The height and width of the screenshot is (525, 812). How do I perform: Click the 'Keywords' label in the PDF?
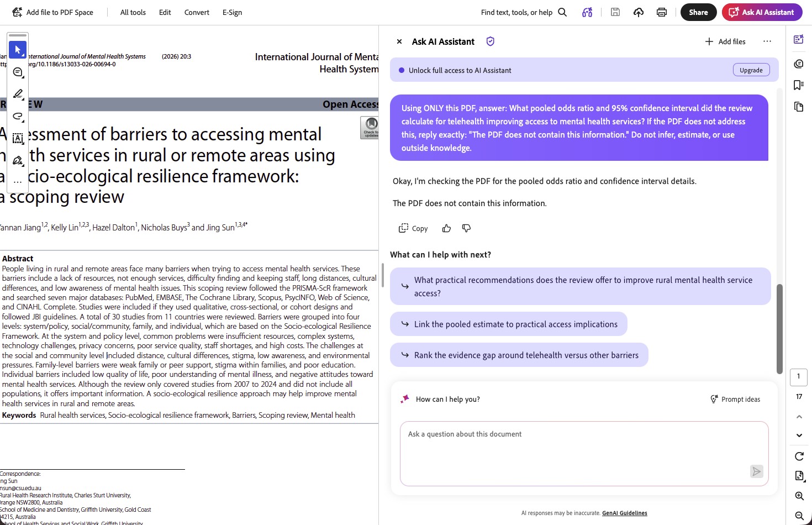tap(19, 415)
